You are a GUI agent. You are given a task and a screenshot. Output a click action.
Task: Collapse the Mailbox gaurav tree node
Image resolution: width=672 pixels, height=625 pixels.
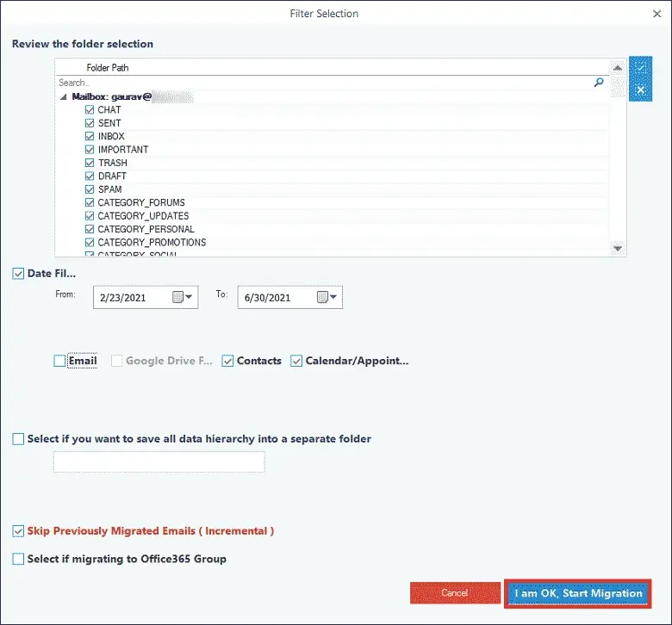64,97
